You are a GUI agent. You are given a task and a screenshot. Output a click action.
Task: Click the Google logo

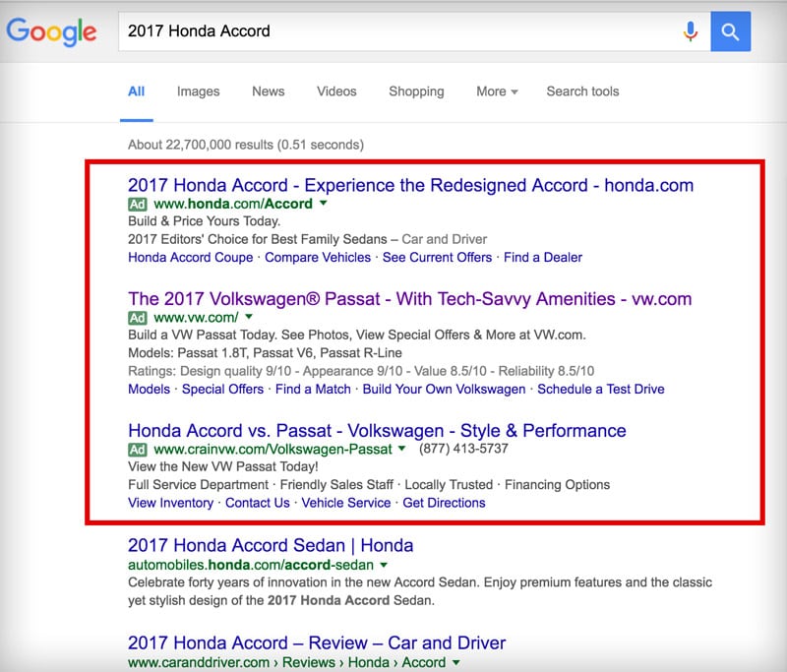51,31
